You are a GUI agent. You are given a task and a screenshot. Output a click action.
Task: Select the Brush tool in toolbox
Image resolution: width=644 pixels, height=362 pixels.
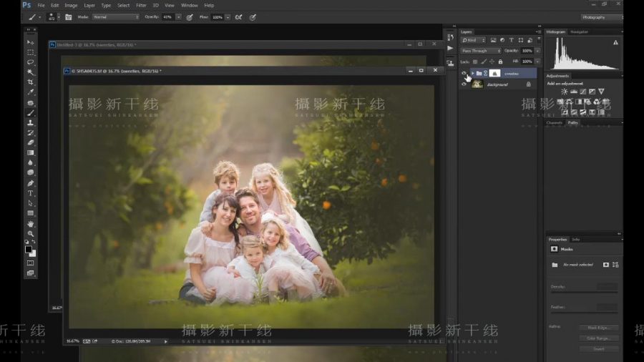click(x=30, y=113)
